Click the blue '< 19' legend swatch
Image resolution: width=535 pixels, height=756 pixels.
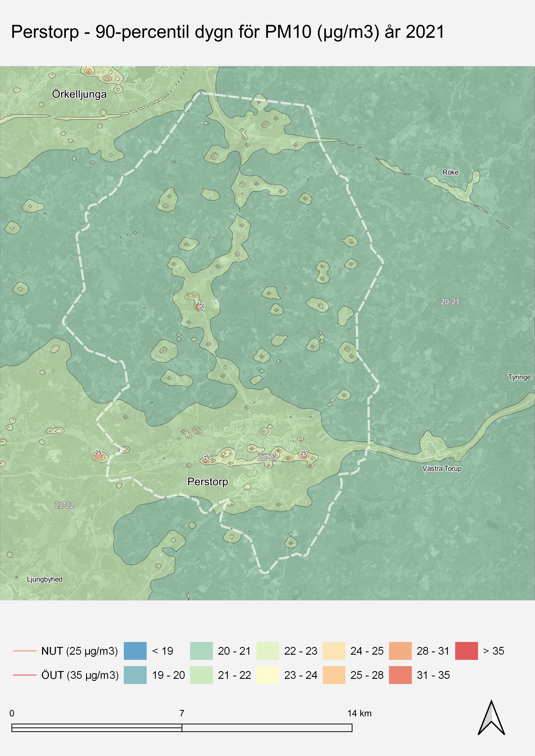135,651
